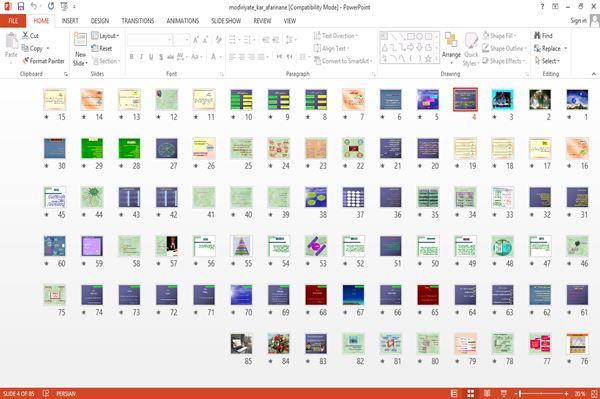This screenshot has width=600, height=399.
Task: Click the Save icon in the quick access toolbar
Action: tap(21, 6)
